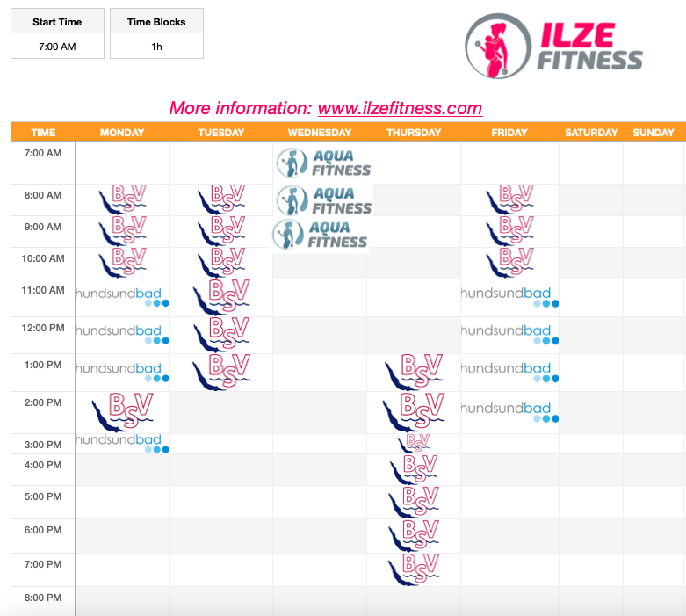Click the hundsundbad logo at Monday 12:00 PM
The image size is (686, 616).
(122, 334)
